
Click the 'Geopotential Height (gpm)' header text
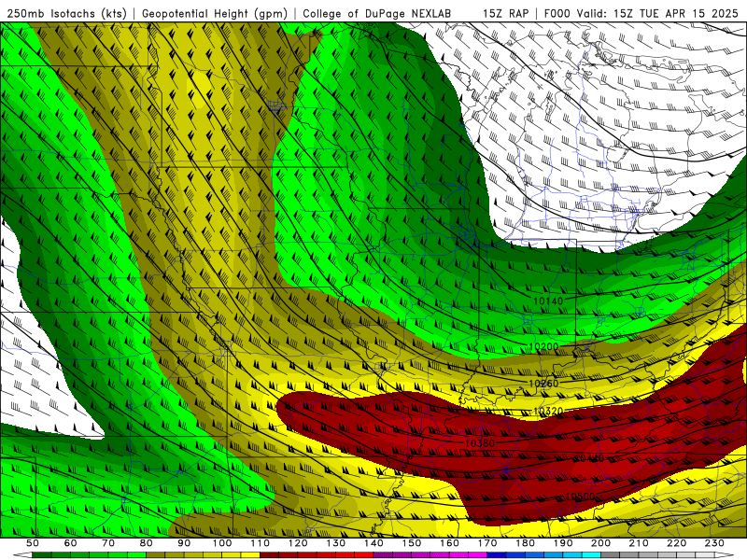[215, 13]
